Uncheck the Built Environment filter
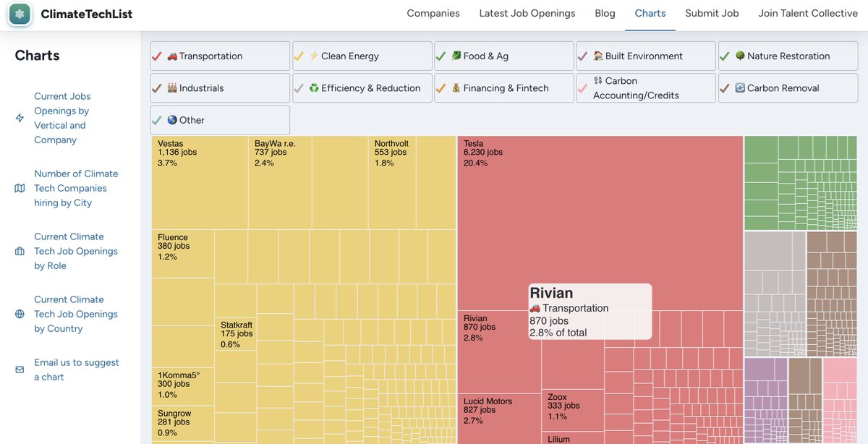Viewport: 868px width, 444px height. 646,56
